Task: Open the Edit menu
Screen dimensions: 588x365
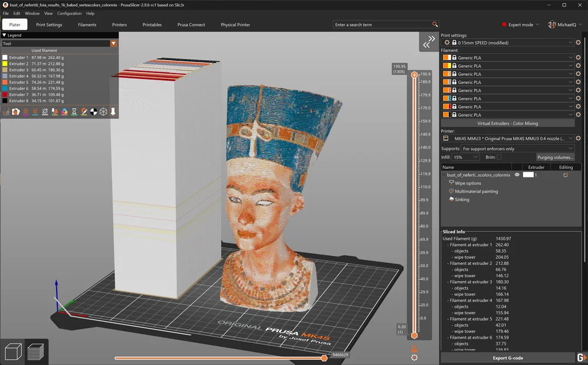Action: 17,13
